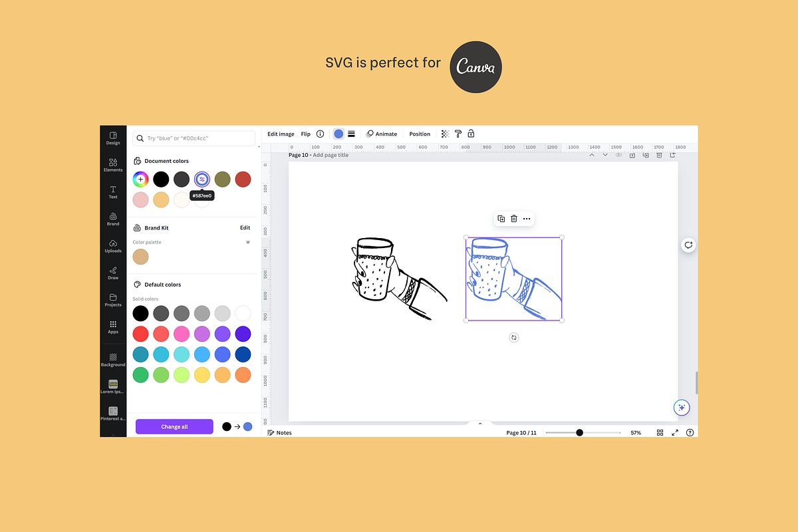The width and height of the screenshot is (798, 532).
Task: Click the copy style paint roller icon
Action: [x=458, y=134]
